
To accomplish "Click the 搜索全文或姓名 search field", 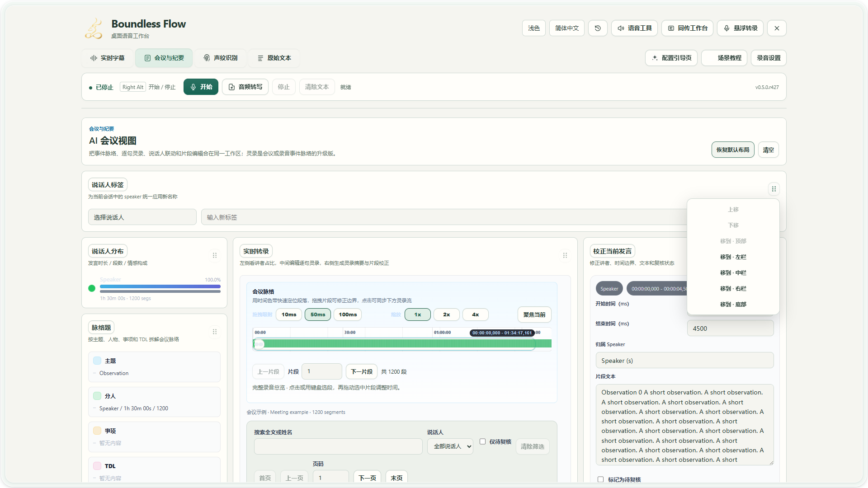I will (338, 446).
